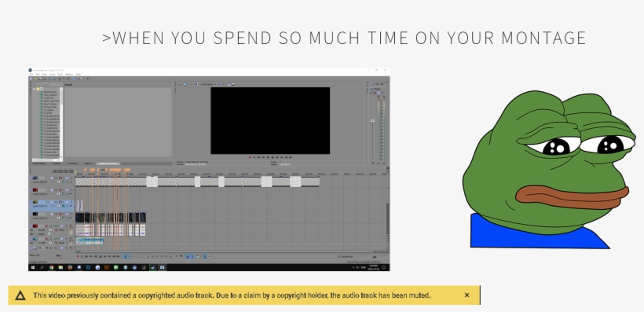Click the first orange marker above the timeline
This screenshot has height=312, width=644.
(85, 171)
